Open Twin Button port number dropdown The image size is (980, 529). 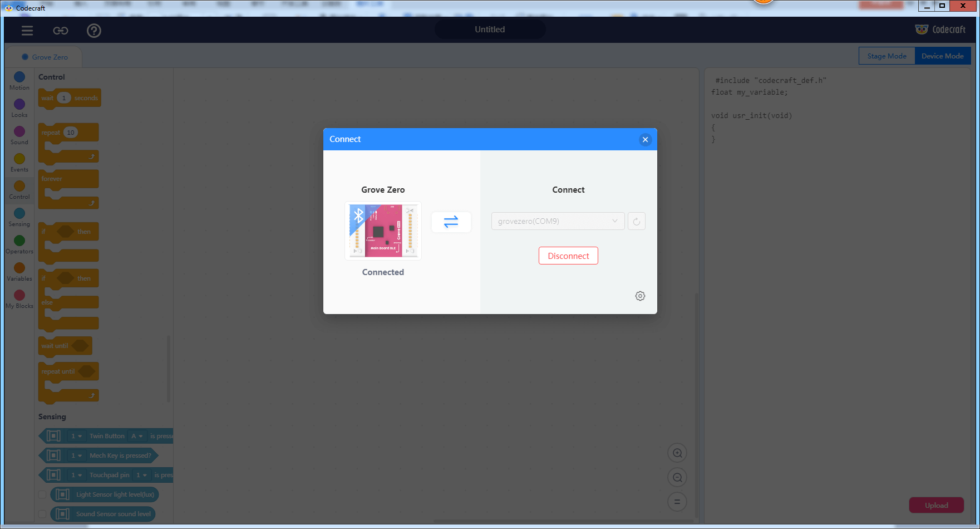click(76, 436)
